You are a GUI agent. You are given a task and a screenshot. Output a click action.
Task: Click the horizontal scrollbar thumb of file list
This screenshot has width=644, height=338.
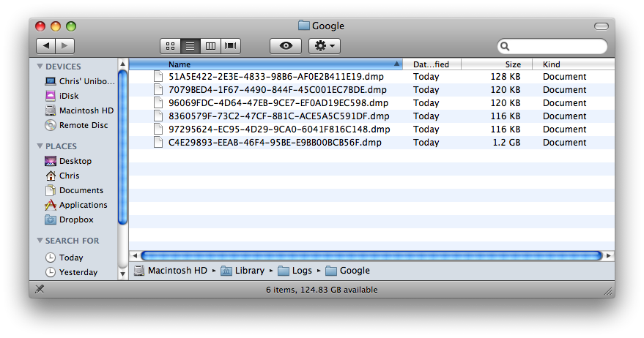[x=371, y=255]
